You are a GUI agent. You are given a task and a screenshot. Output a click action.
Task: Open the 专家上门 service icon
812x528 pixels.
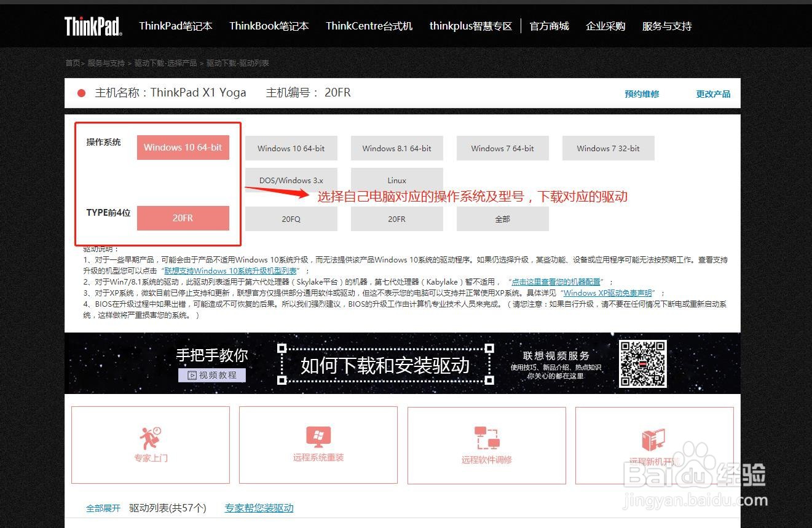[x=151, y=444]
